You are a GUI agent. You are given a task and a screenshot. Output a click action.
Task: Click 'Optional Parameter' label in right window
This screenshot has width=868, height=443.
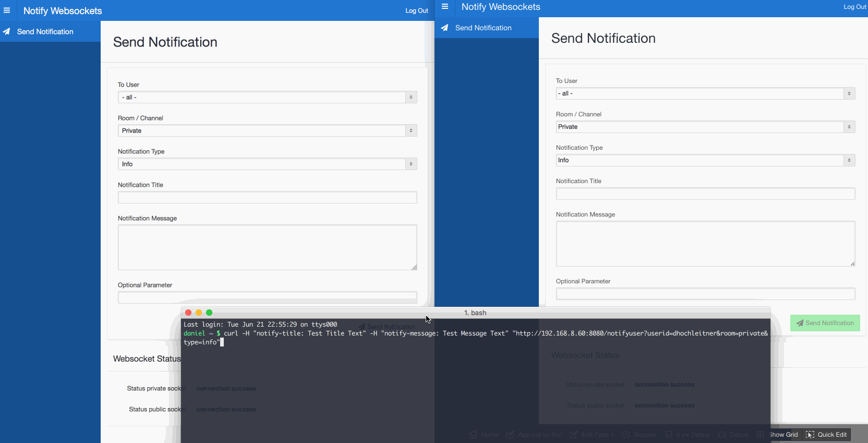[583, 281]
